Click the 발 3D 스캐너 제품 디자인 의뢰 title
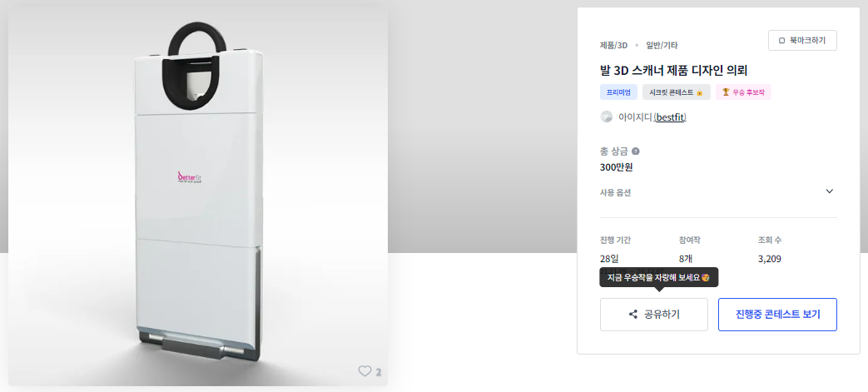868x392 pixels. coord(674,70)
